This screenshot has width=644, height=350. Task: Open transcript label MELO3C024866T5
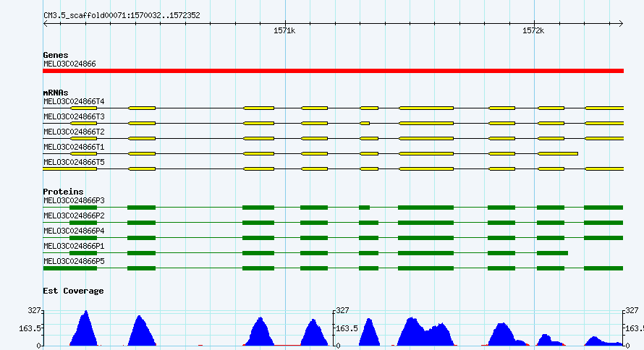[74, 162]
